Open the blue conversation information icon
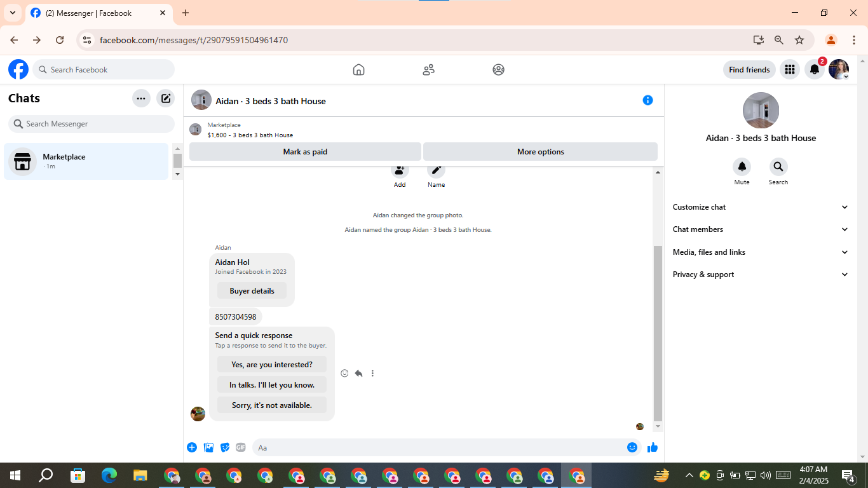Screen dimensions: 868x488 point(648,100)
